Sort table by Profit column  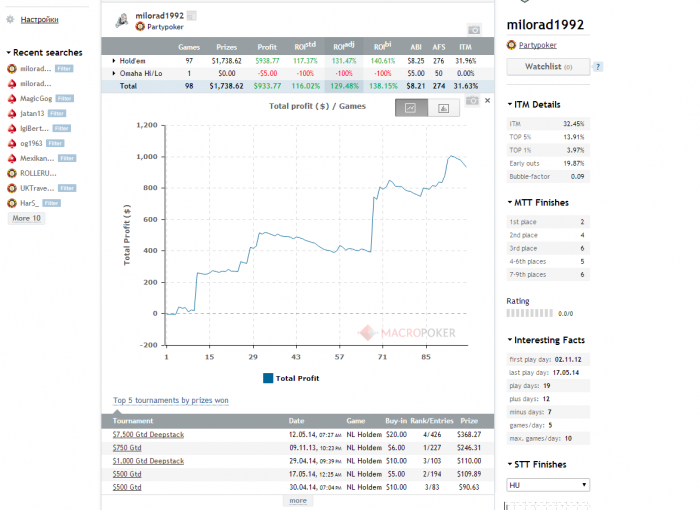click(267, 47)
